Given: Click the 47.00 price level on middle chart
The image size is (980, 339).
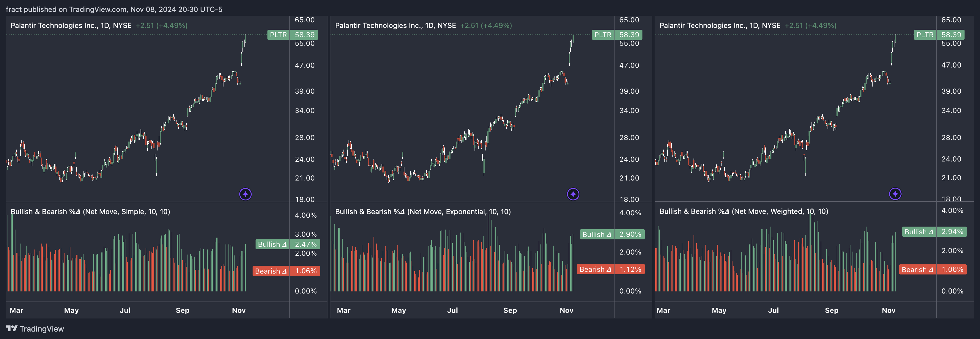Looking at the screenshot, I should pos(629,65).
